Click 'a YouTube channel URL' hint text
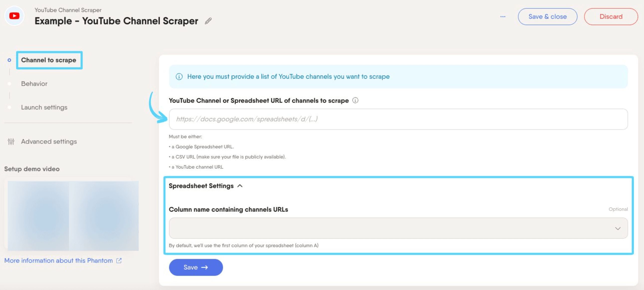Screen dimensions: 644x290 [197, 167]
